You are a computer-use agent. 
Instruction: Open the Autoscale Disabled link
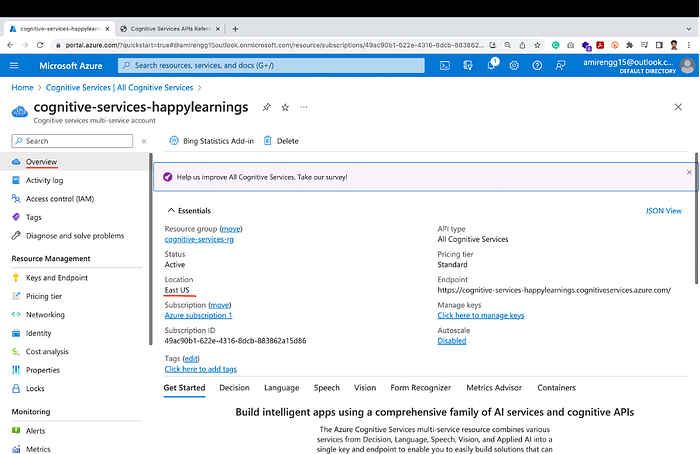pyautogui.click(x=452, y=341)
